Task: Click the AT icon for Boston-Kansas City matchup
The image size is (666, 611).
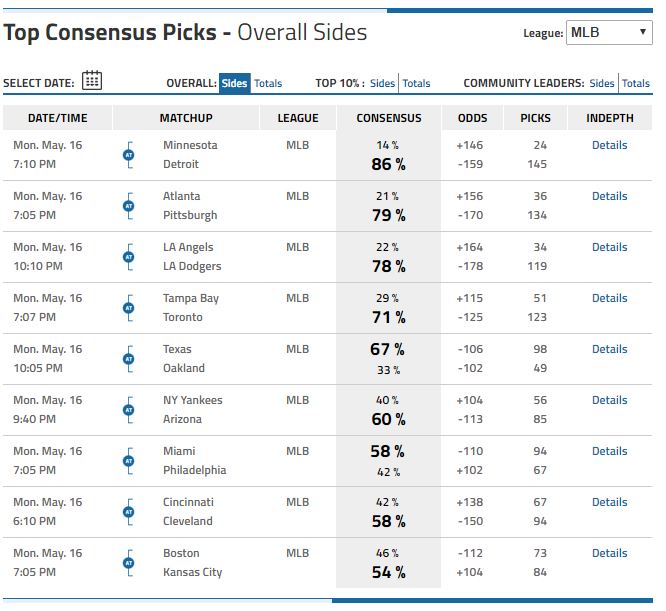Action: coord(128,563)
